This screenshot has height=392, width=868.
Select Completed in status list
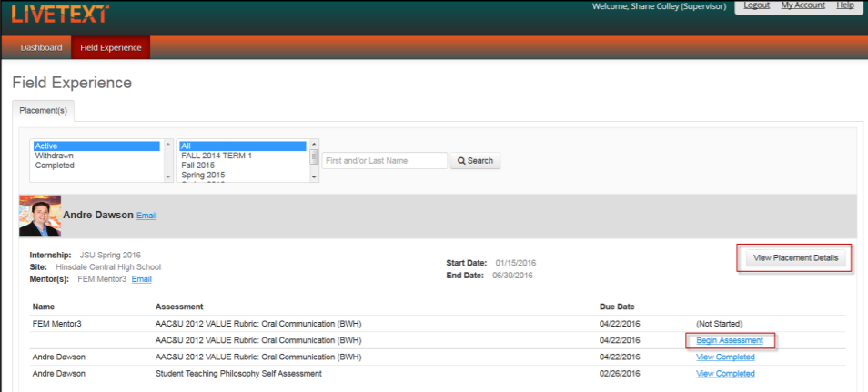click(x=96, y=165)
